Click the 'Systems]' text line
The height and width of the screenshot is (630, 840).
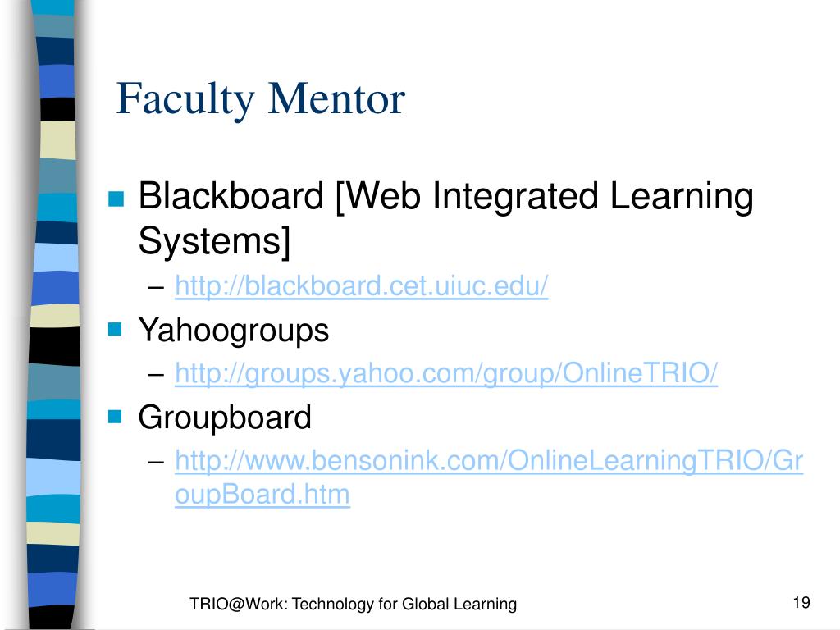coord(214,241)
